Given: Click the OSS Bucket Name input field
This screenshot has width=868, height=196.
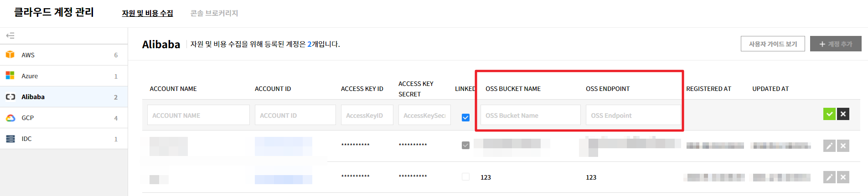Looking at the screenshot, I should (530, 116).
